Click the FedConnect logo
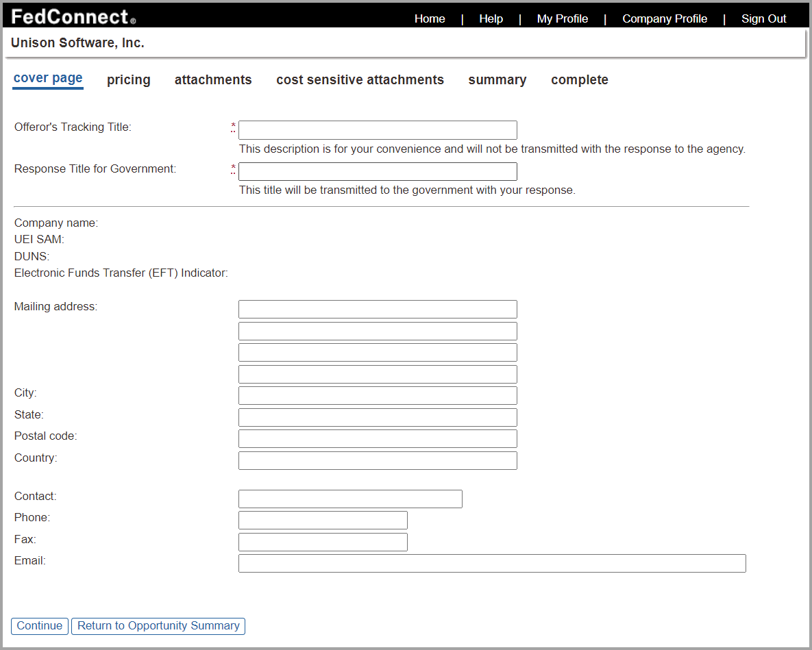 click(x=73, y=17)
